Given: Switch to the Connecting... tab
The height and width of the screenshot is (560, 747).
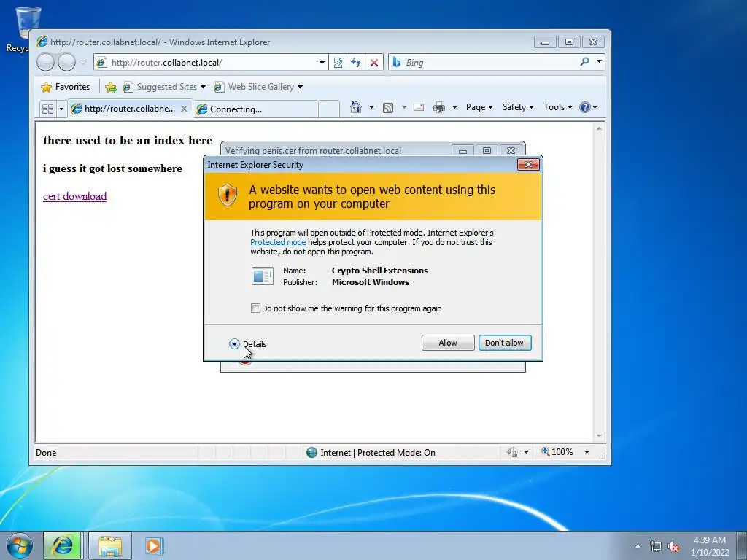Looking at the screenshot, I should 256,109.
